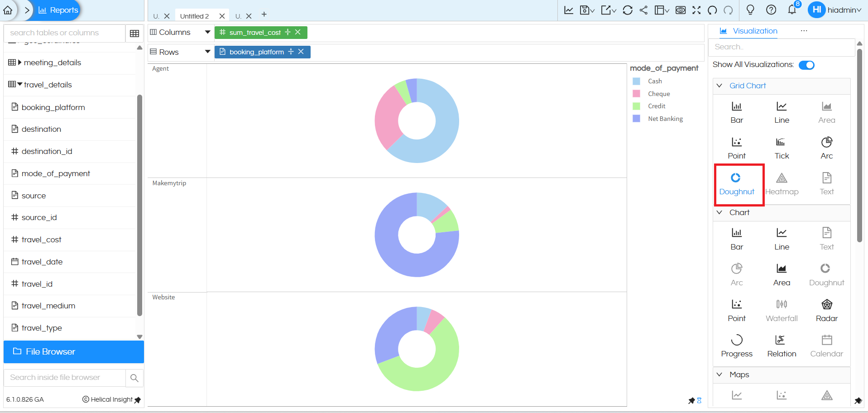Open the File Browser
The height and width of the screenshot is (413, 868).
[50, 351]
